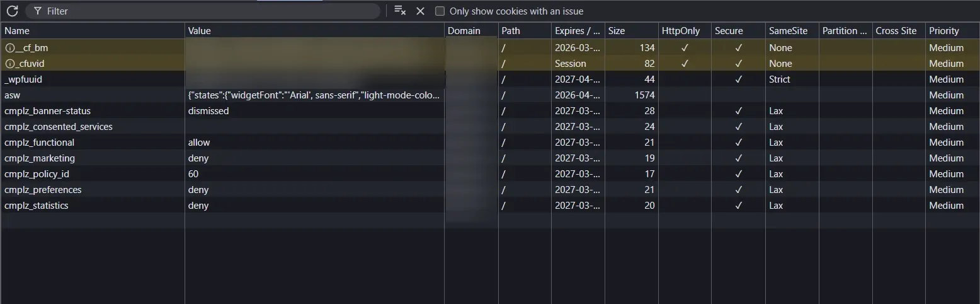
Task: Sort by the Priority column header
Action: point(943,31)
